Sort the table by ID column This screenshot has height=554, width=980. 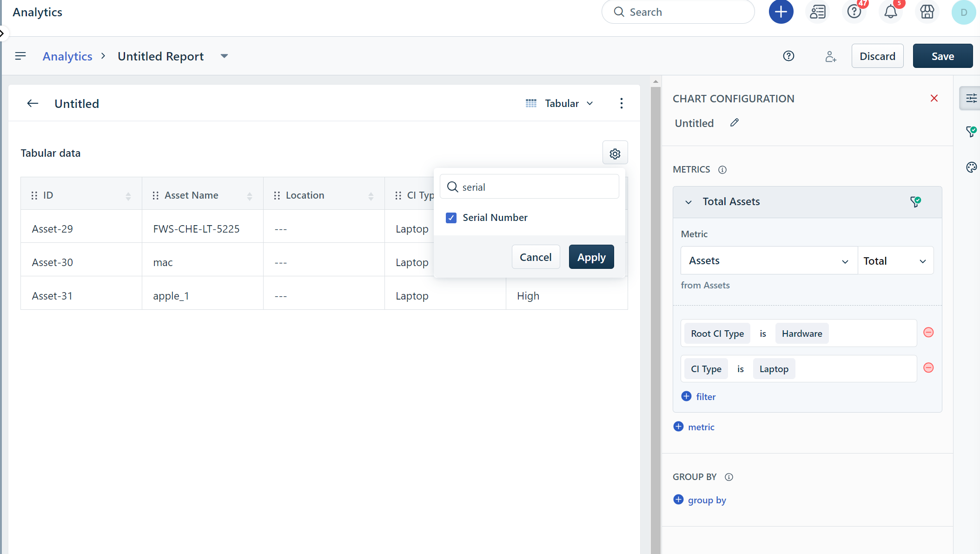pos(128,196)
